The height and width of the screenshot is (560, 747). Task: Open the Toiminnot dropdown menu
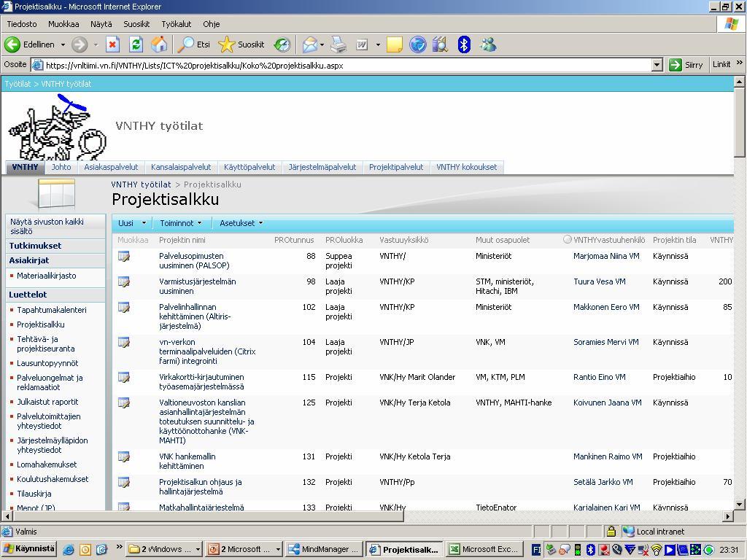(181, 223)
